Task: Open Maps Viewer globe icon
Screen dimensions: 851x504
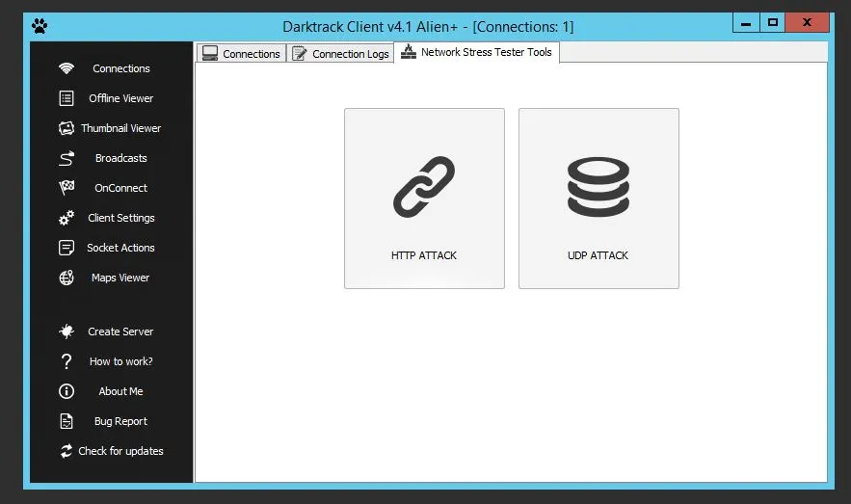Action: point(66,278)
